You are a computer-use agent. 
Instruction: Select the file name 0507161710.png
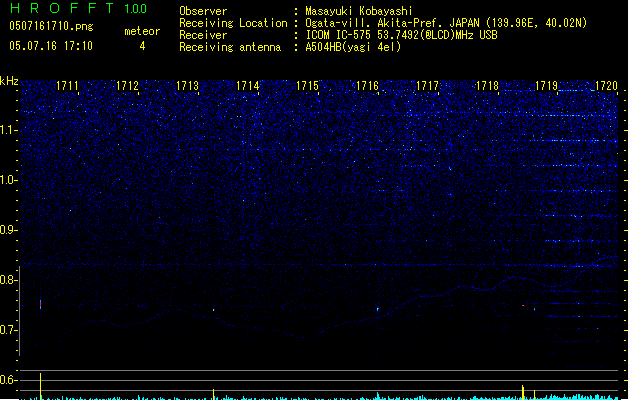[51, 26]
